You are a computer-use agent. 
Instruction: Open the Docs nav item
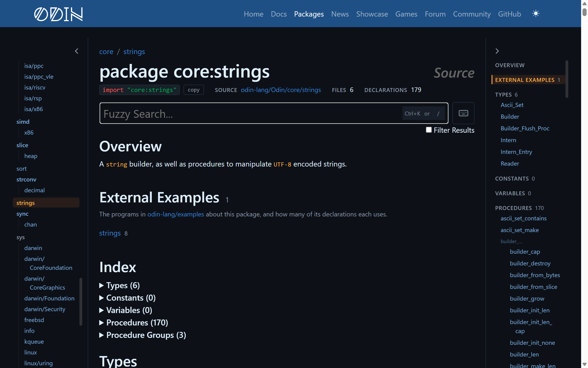click(x=279, y=14)
